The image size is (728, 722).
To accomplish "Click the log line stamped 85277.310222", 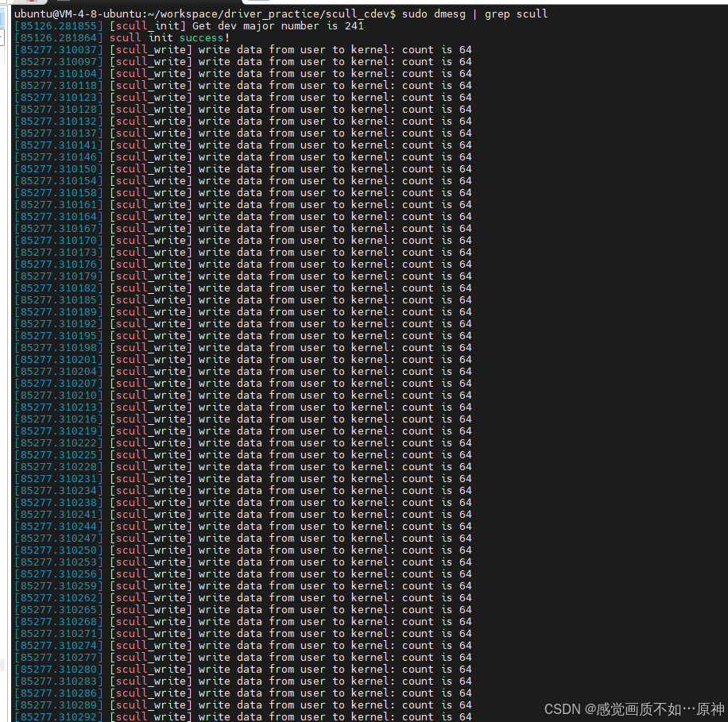I will coord(243,443).
